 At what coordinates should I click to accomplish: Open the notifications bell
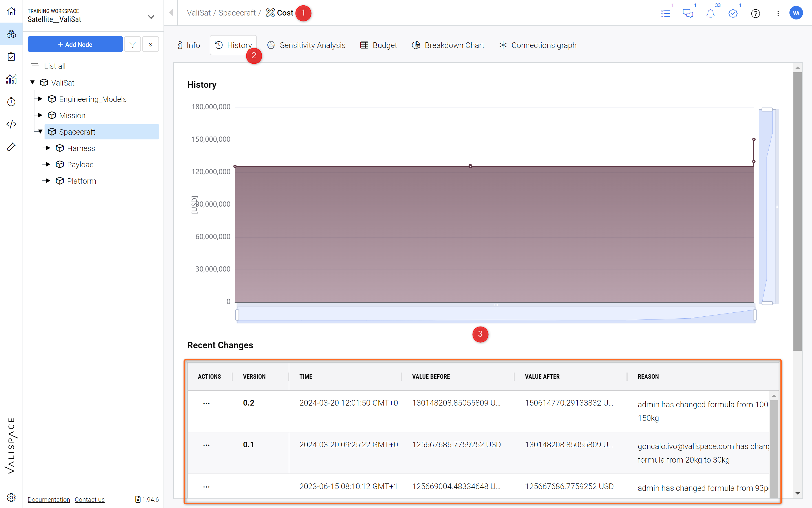coord(710,14)
